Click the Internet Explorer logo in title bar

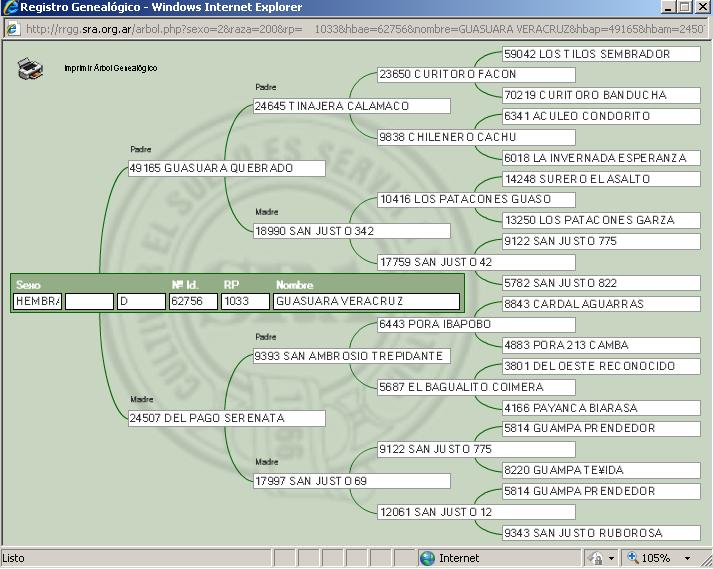(x=12, y=7)
